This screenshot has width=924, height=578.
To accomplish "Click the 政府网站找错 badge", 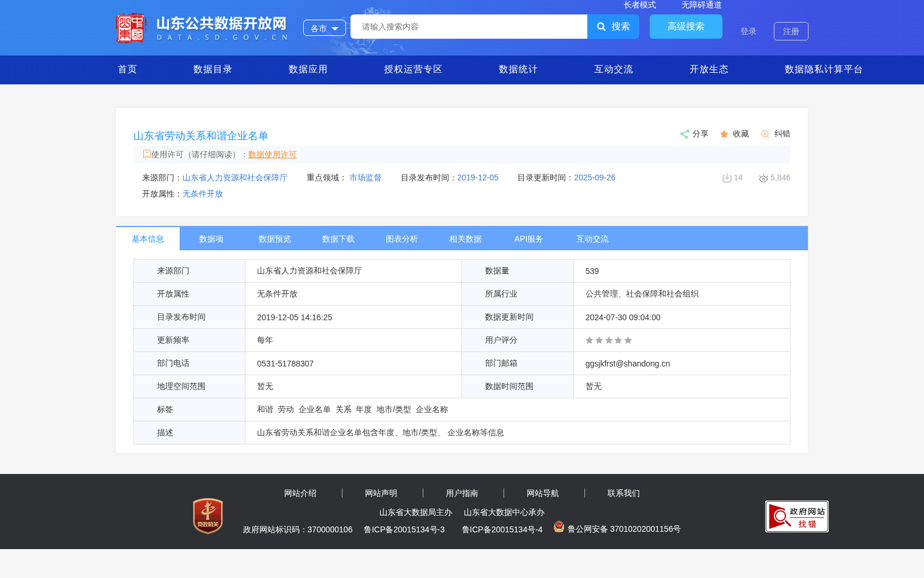I will (x=797, y=516).
